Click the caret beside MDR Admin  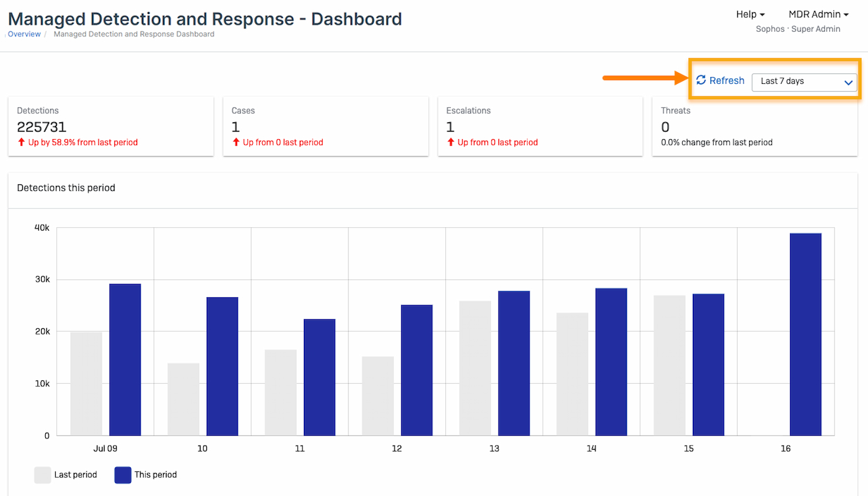pos(847,14)
